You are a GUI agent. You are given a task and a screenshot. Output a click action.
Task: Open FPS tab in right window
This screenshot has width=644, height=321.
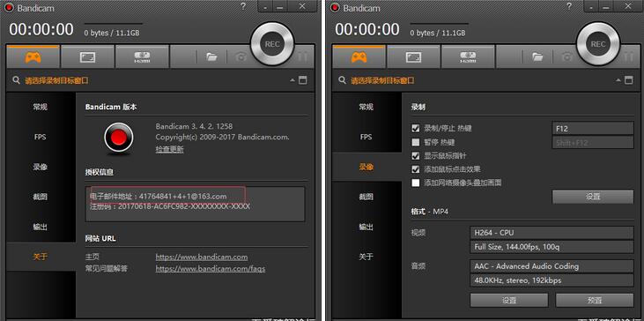click(x=366, y=137)
